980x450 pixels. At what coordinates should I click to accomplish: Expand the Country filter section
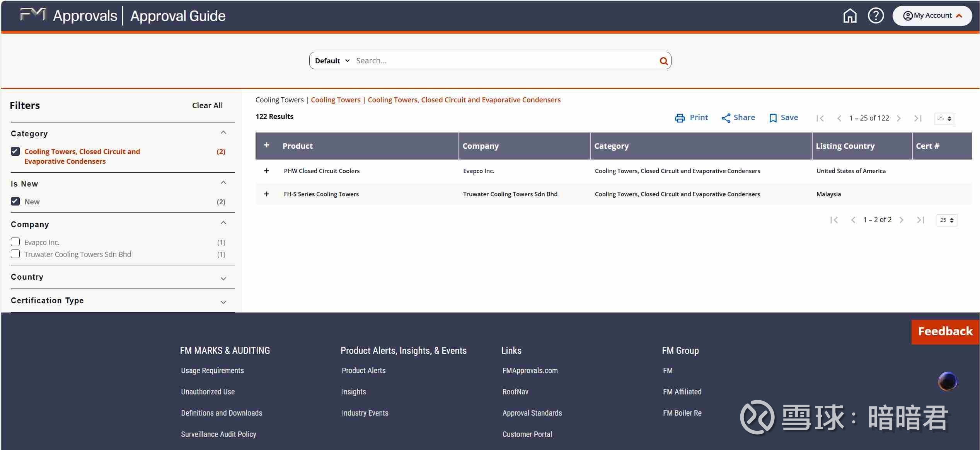click(x=223, y=278)
